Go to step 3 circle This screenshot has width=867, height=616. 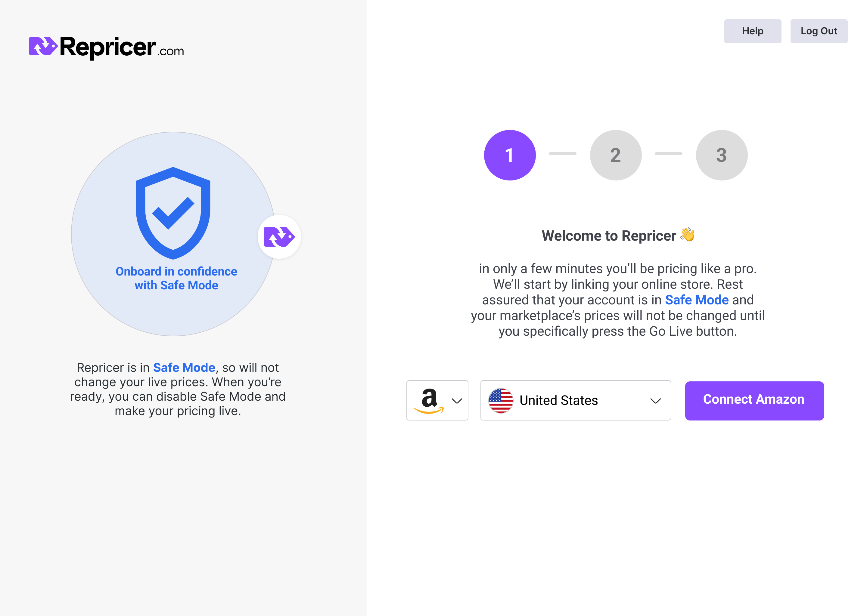(722, 155)
